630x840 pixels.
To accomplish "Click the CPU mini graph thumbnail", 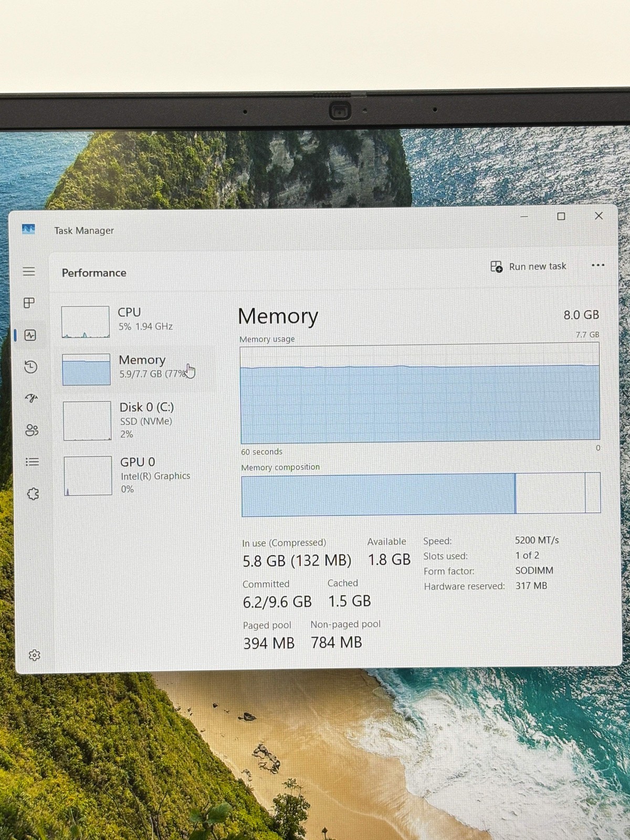I will pyautogui.click(x=86, y=322).
